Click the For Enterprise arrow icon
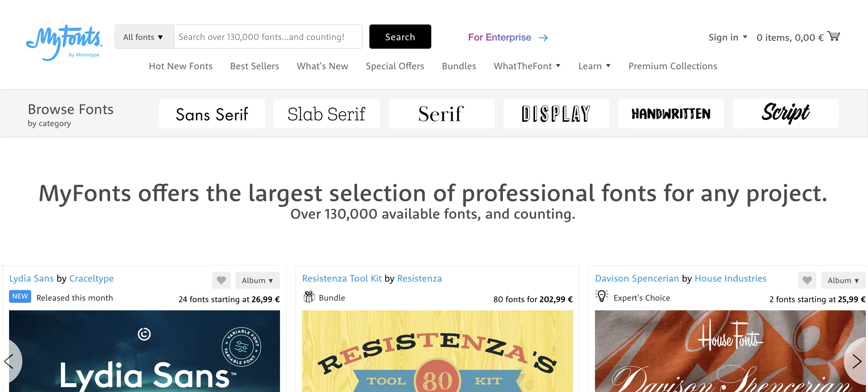Screen dimensions: 868x392 (543, 38)
